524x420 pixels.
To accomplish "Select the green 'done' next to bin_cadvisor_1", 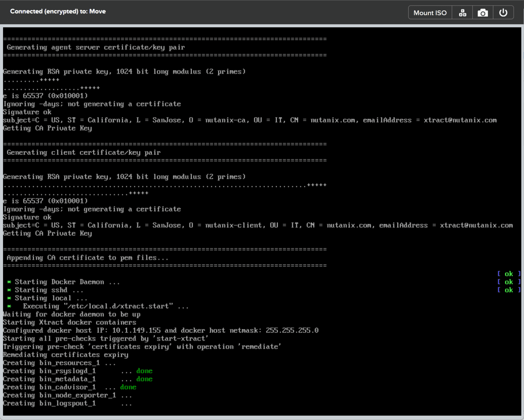I will click(x=128, y=387).
